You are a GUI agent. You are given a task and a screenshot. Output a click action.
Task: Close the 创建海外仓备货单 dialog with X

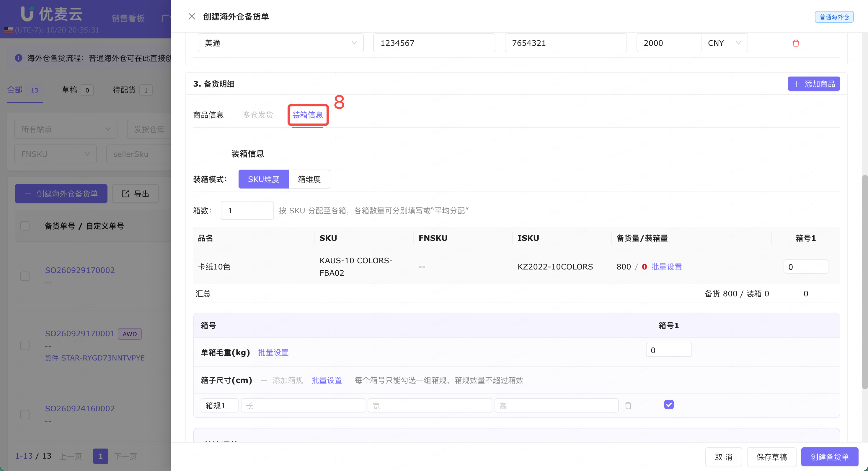(x=192, y=16)
